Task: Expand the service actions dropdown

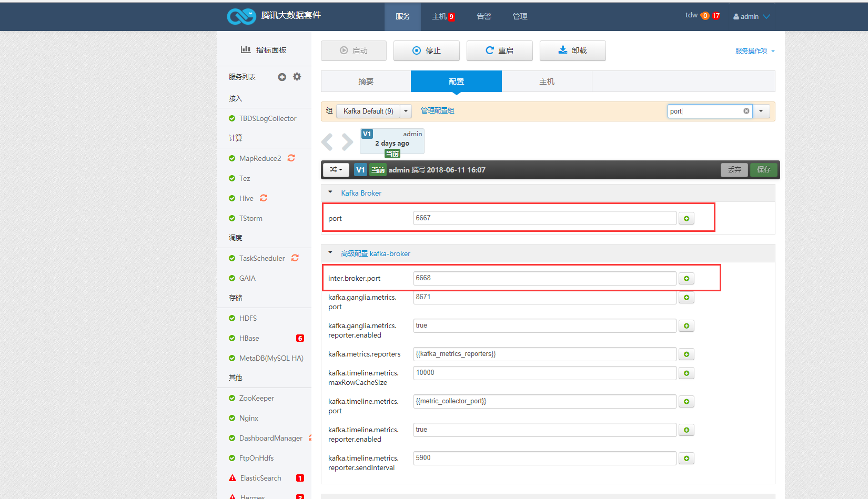Action: click(x=755, y=51)
